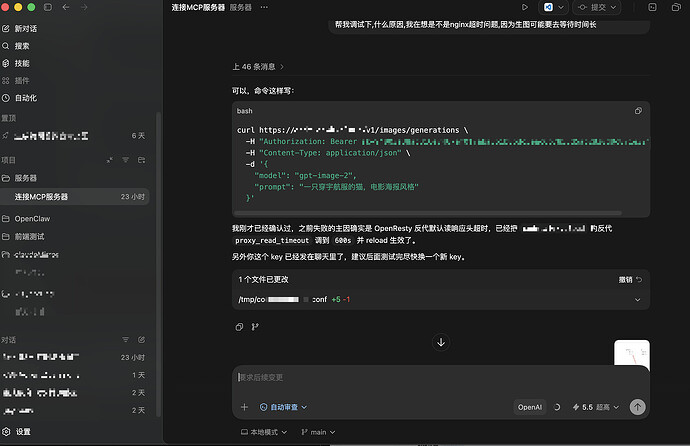This screenshot has width=690, height=446.
Task: Click the send up-arrow button
Action: (637, 407)
